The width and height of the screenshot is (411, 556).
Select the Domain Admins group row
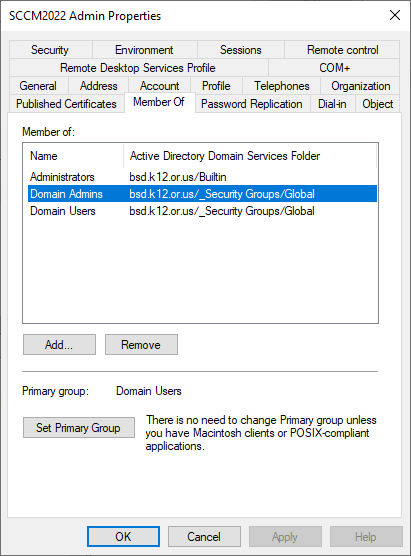(202, 194)
